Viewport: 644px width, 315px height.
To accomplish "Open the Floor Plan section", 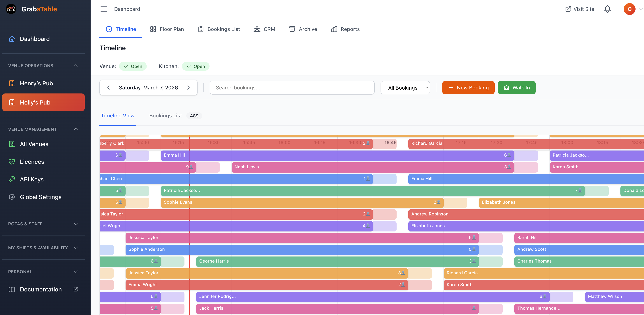I will pos(166,29).
